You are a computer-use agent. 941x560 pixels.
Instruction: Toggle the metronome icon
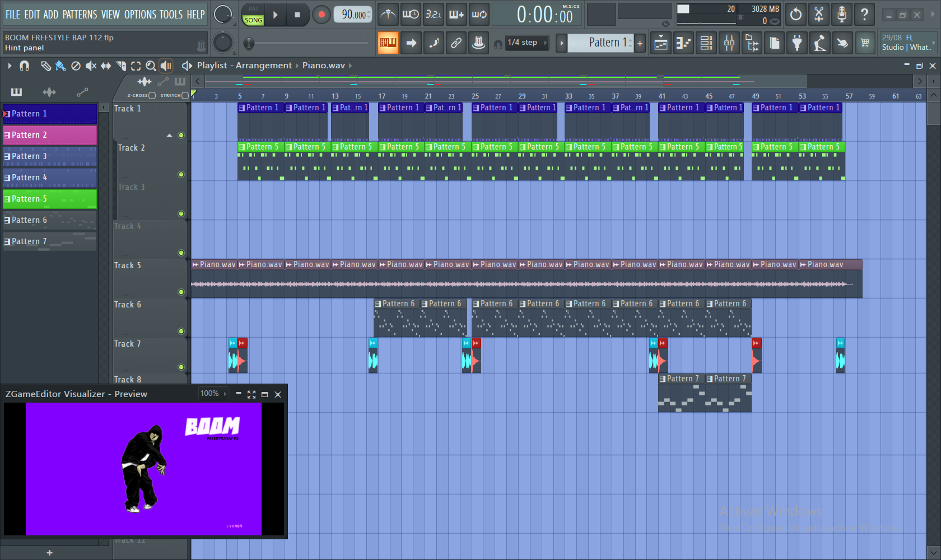[x=388, y=15]
